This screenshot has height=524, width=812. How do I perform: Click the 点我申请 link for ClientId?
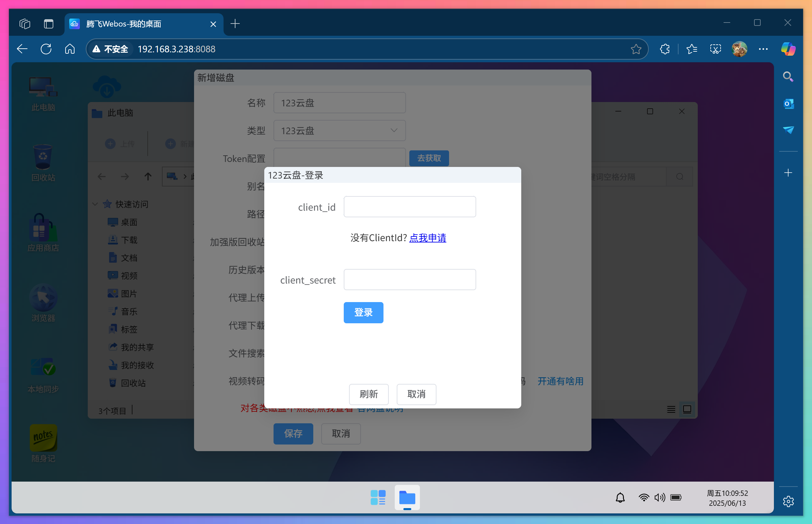tap(428, 238)
